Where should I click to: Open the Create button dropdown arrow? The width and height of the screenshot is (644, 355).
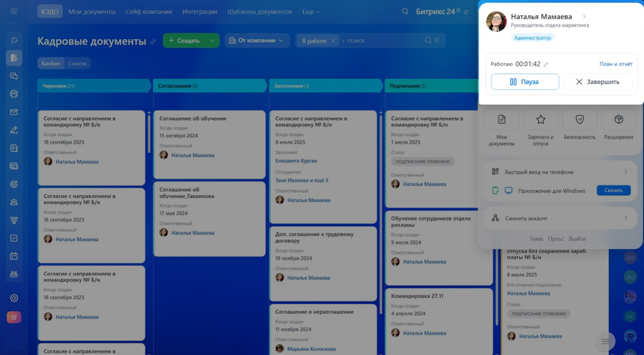pos(212,41)
